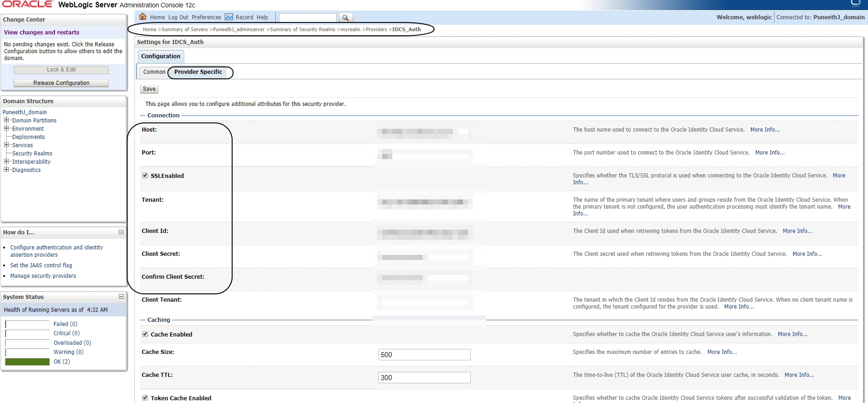Open Home link in breadcrumb

[x=150, y=29]
